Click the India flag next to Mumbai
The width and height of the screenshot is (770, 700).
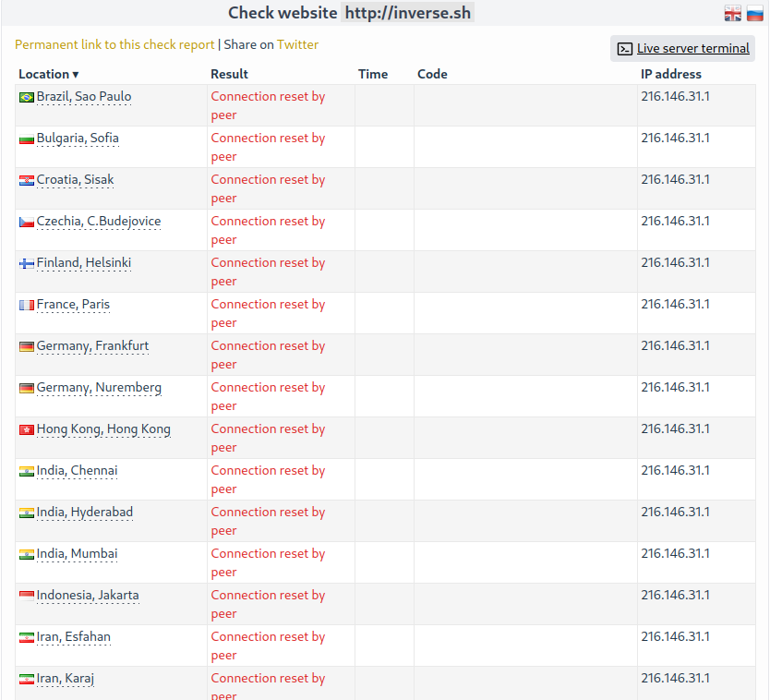coord(26,552)
